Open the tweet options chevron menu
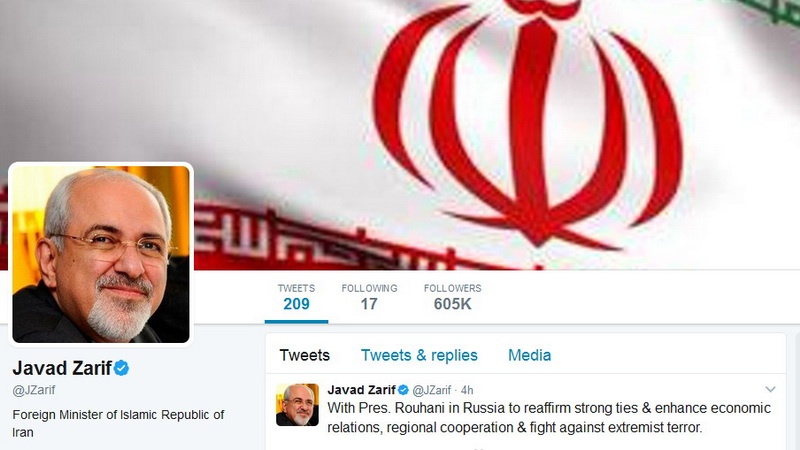The width and height of the screenshot is (800, 450). 770,389
